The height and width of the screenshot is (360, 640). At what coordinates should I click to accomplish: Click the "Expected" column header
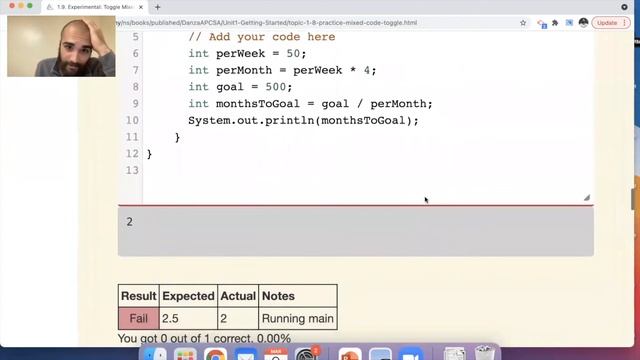pyautogui.click(x=188, y=296)
